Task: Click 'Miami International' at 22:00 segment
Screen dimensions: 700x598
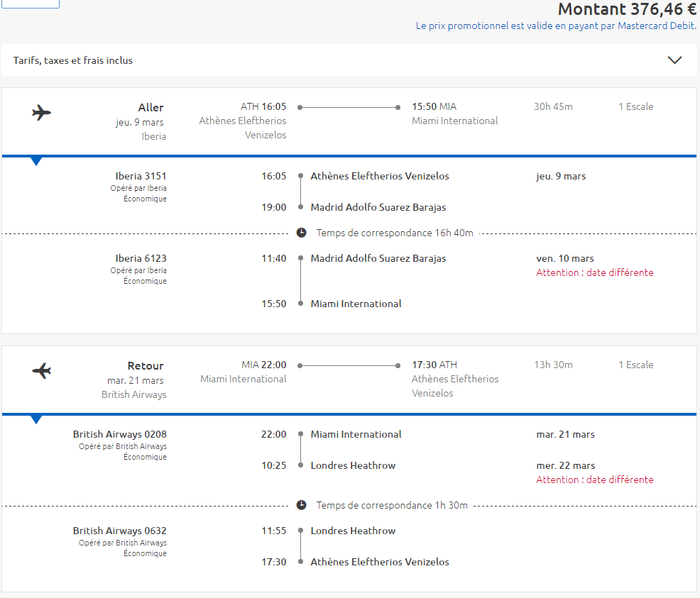Action: (356, 434)
